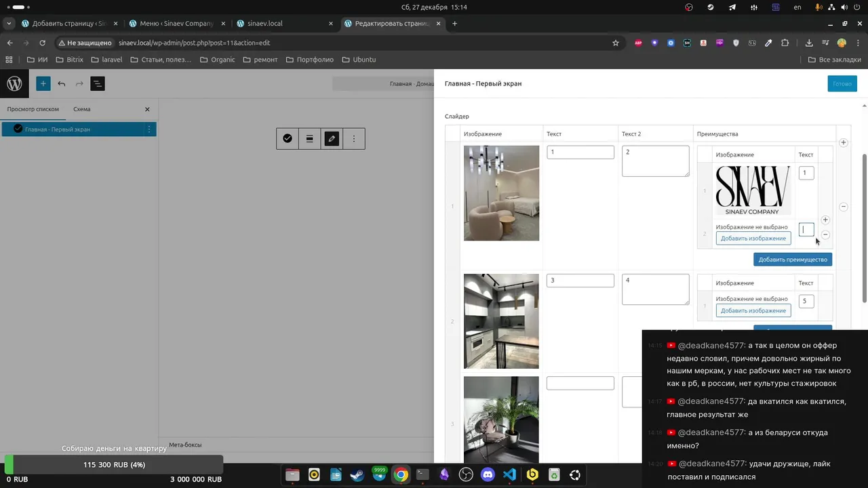Remove advantage row via inner minus icon
Screen dimensions: 868x488
(x=825, y=235)
